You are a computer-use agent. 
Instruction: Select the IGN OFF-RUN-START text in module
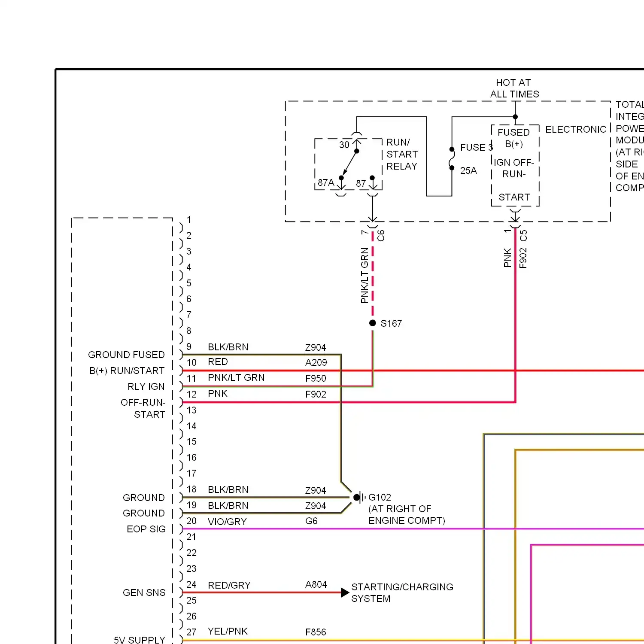tap(514, 179)
